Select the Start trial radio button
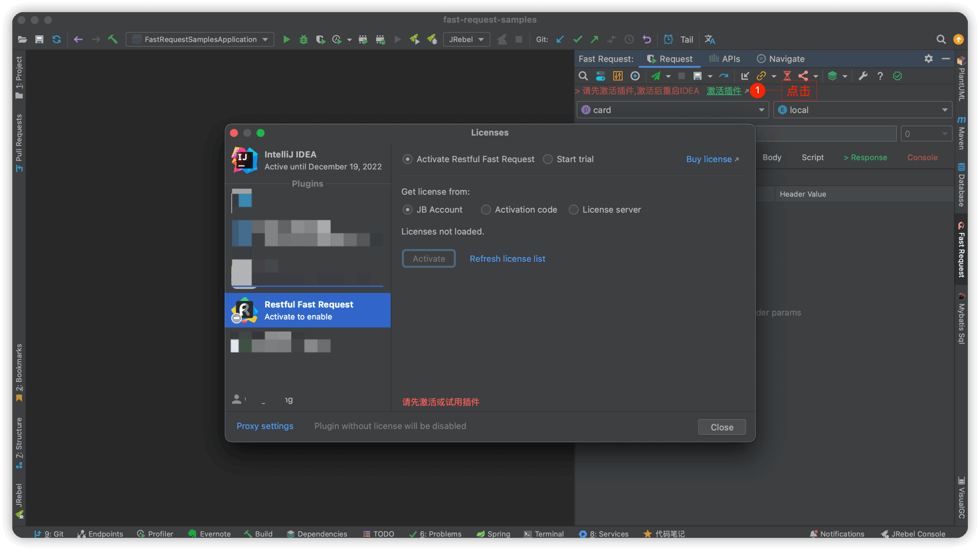The height and width of the screenshot is (550, 980). pyautogui.click(x=547, y=159)
